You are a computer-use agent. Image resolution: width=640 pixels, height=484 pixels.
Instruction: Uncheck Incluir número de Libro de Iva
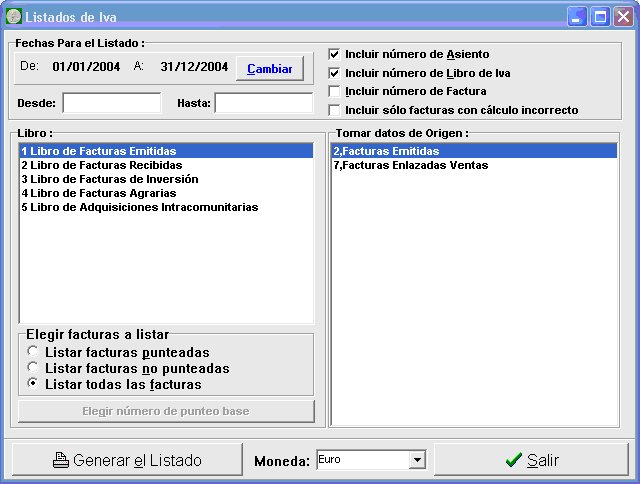coord(335,73)
